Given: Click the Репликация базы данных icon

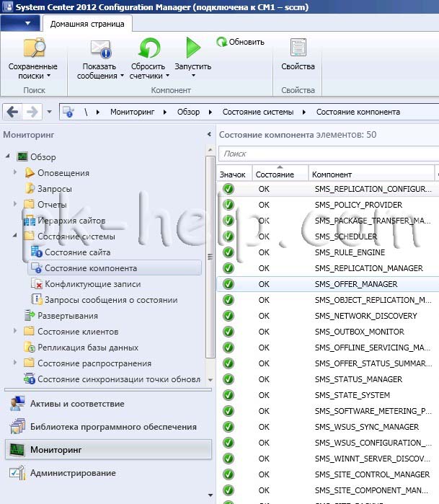Looking at the screenshot, I should [x=30, y=348].
